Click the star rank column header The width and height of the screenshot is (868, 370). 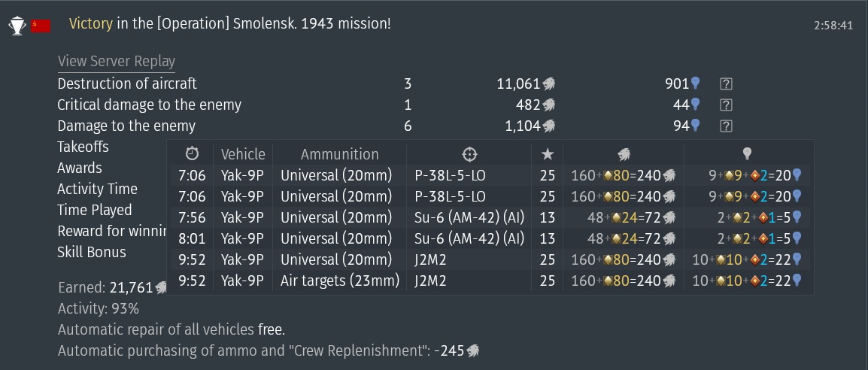(547, 154)
